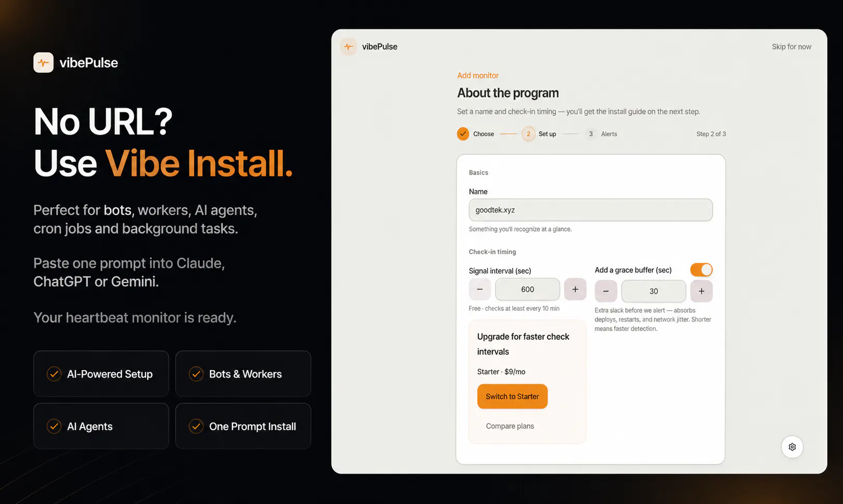
Task: Click the "Step 2 of 3" progress text
Action: [711, 134]
